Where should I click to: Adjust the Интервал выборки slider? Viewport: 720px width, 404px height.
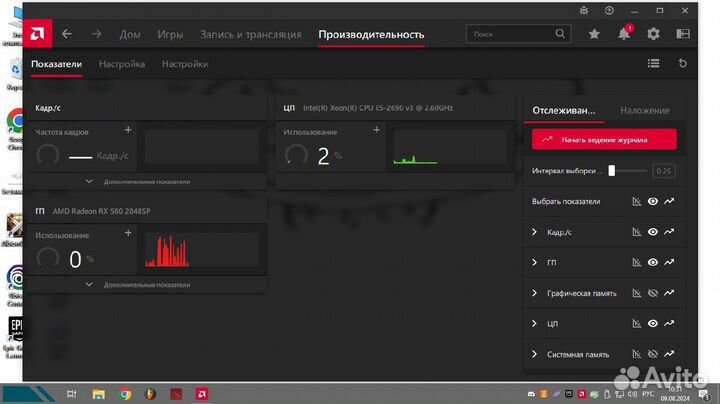(611, 171)
